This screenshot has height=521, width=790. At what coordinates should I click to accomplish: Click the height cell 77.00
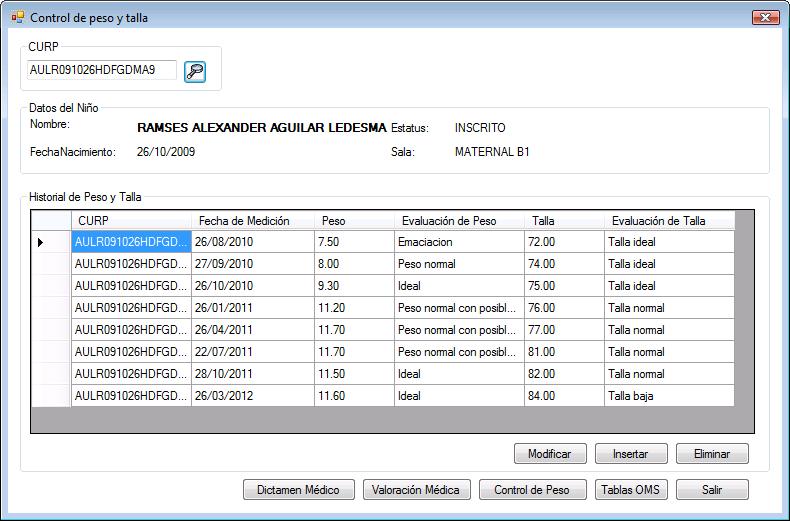564,330
